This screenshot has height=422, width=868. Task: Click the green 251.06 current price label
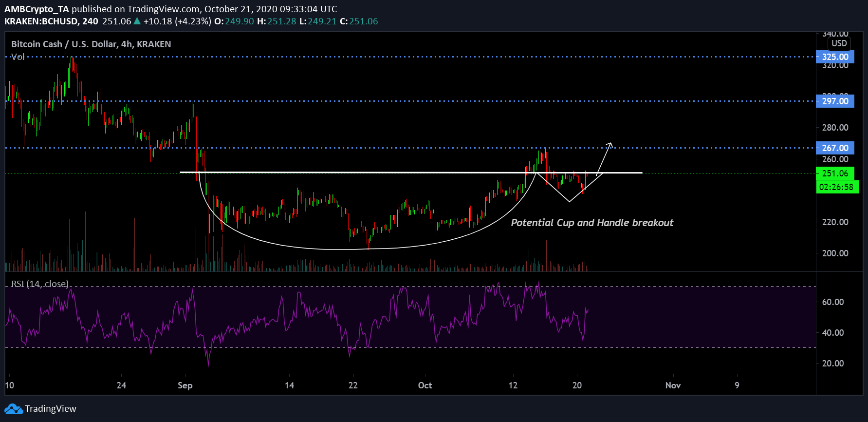pyautogui.click(x=834, y=173)
